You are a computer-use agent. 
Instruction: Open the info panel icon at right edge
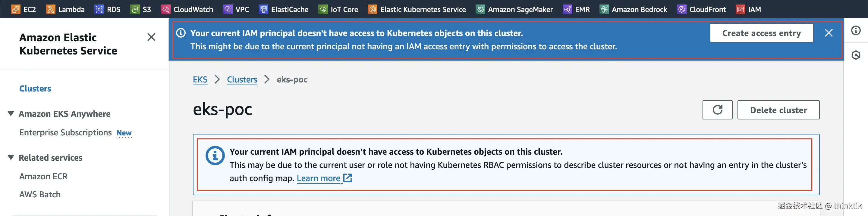pyautogui.click(x=856, y=31)
